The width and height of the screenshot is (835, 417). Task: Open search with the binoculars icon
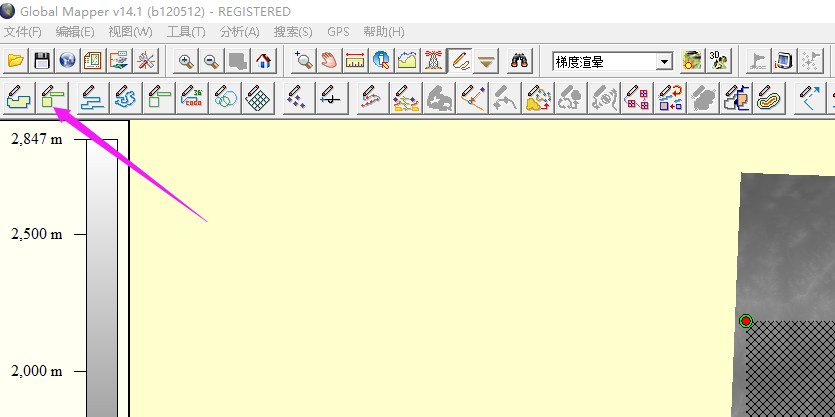pyautogui.click(x=519, y=61)
